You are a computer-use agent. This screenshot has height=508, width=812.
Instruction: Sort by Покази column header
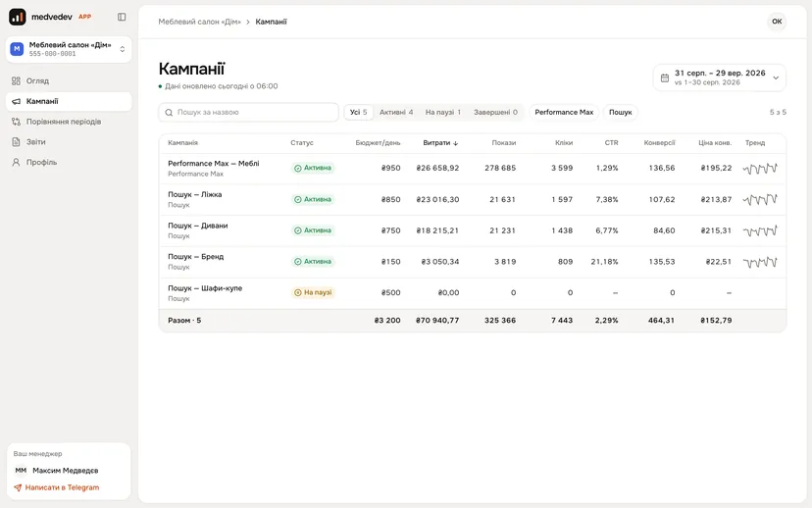pos(504,143)
